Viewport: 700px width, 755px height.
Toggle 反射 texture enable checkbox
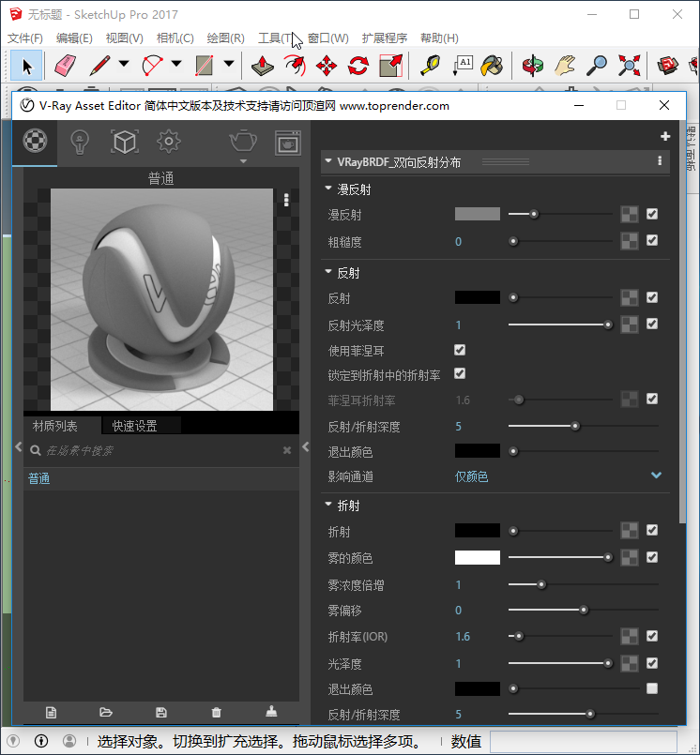coord(652,297)
